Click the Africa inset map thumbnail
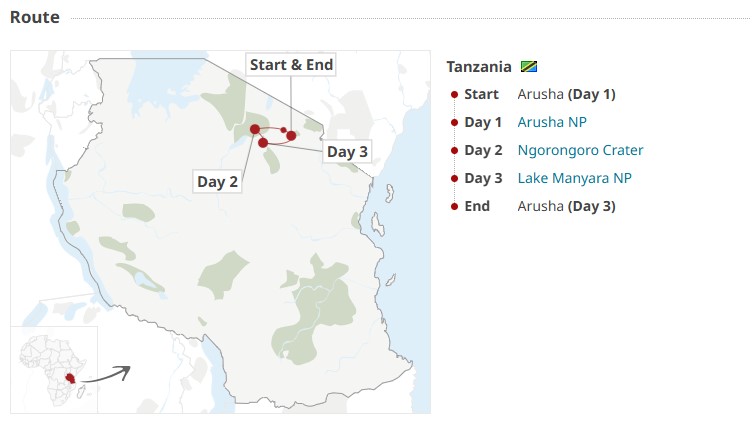Viewport: 756px width, 432px height. [x=54, y=368]
